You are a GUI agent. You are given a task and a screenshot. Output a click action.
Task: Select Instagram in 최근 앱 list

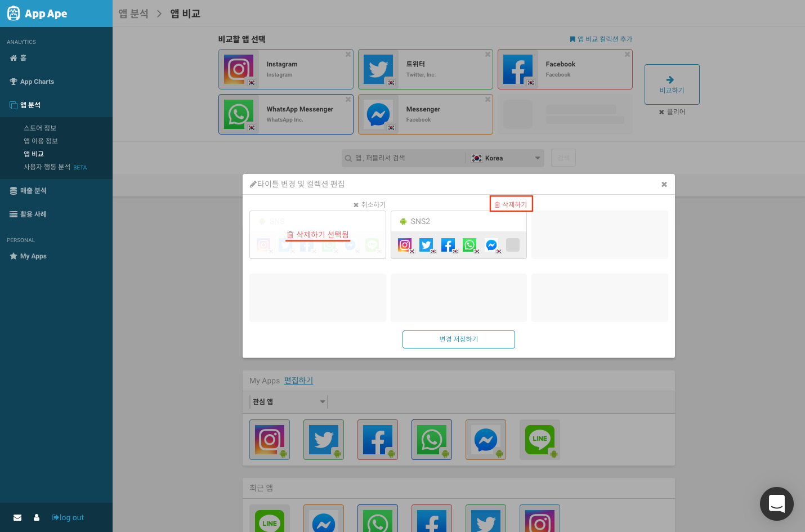540,518
